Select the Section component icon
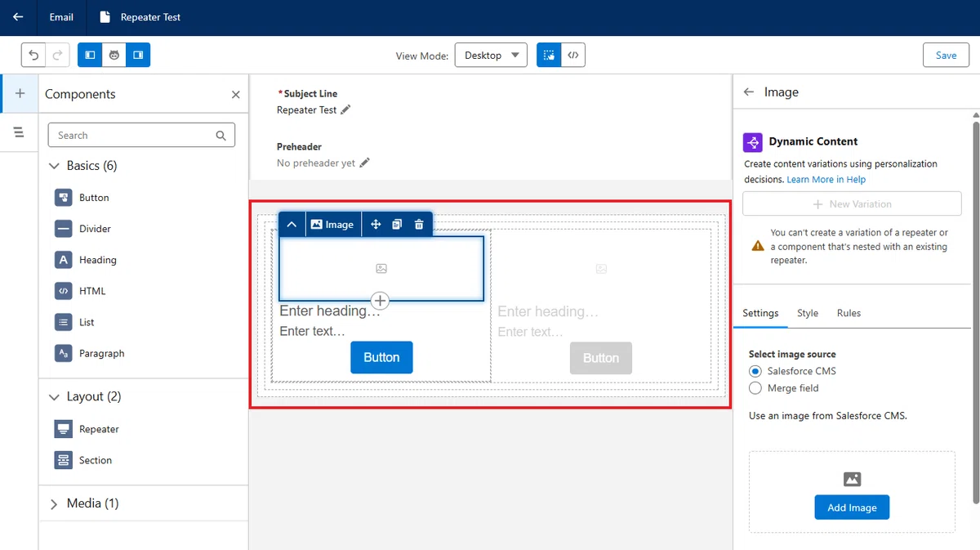 point(64,460)
